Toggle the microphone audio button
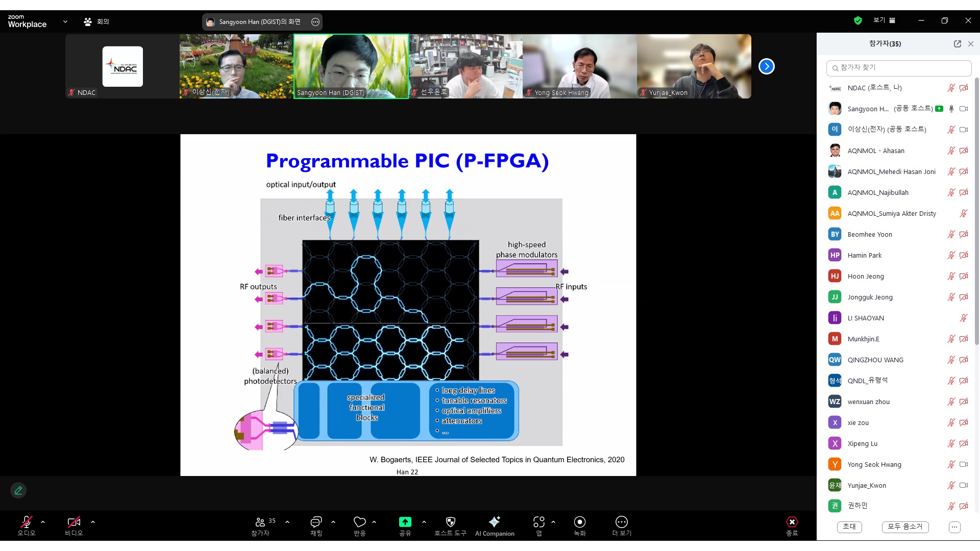 pyautogui.click(x=27, y=526)
